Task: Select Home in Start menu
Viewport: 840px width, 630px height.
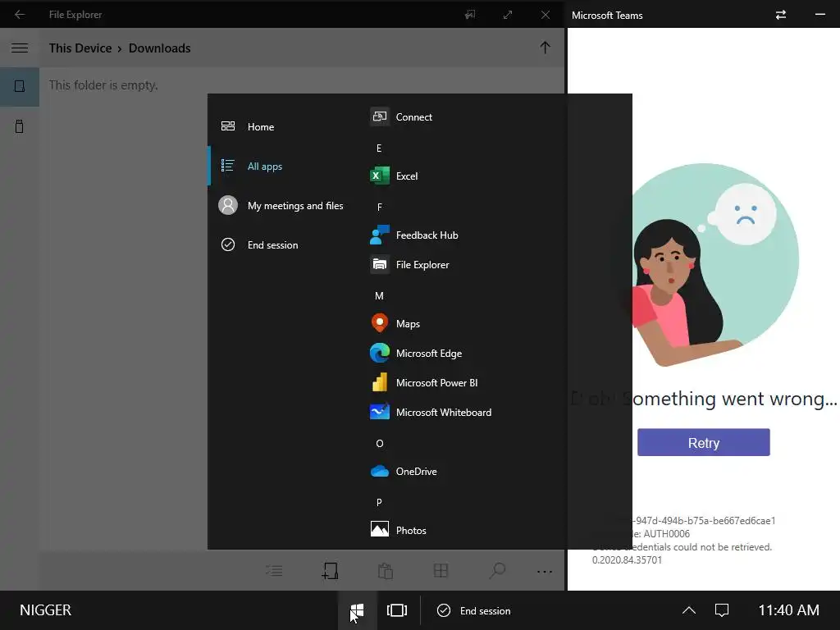Action: tap(280, 127)
